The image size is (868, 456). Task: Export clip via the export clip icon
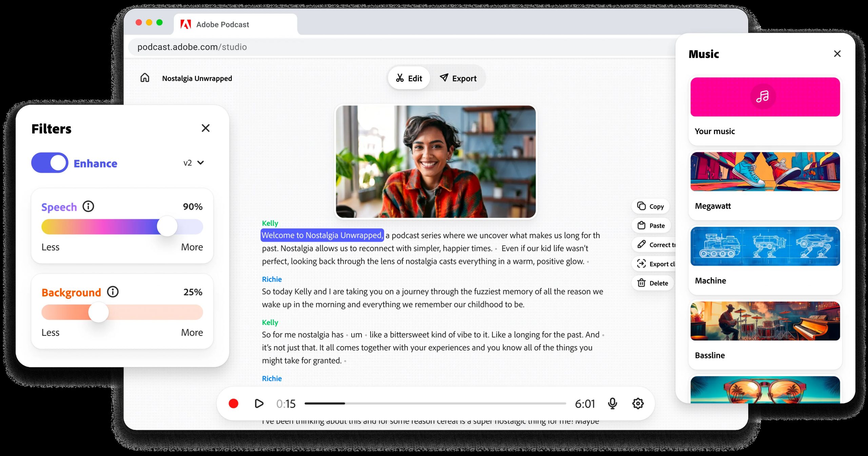pos(642,264)
